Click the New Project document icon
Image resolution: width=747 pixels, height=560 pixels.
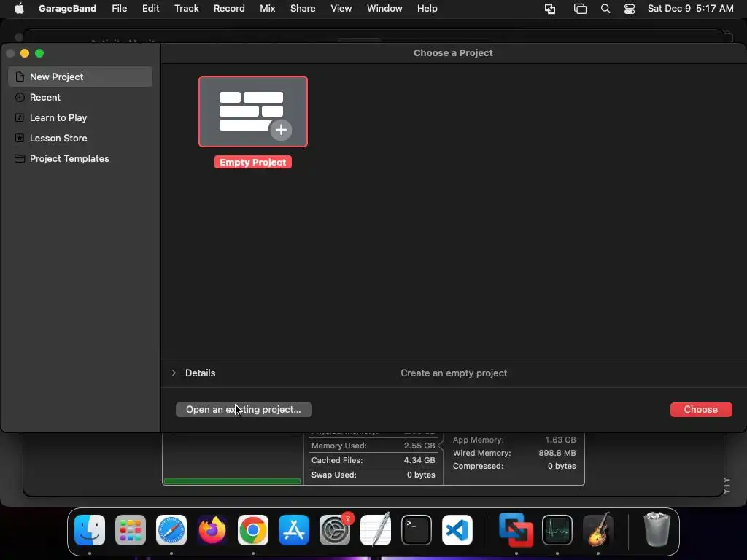click(x=20, y=77)
